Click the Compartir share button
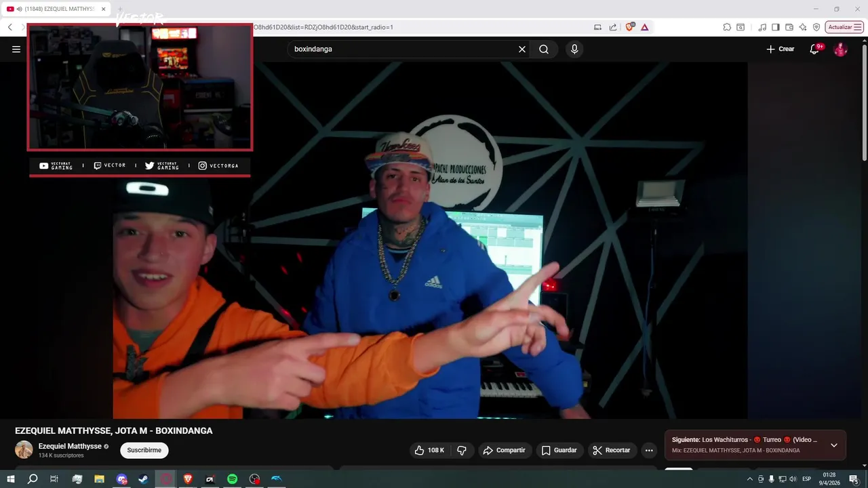Screen dimensions: 868x488 (x=505, y=450)
